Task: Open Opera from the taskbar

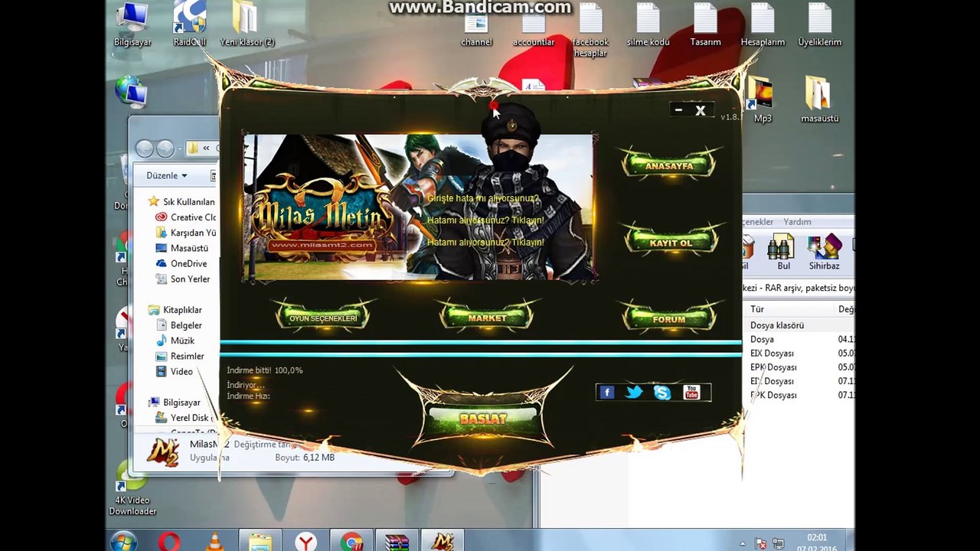Action: click(169, 542)
